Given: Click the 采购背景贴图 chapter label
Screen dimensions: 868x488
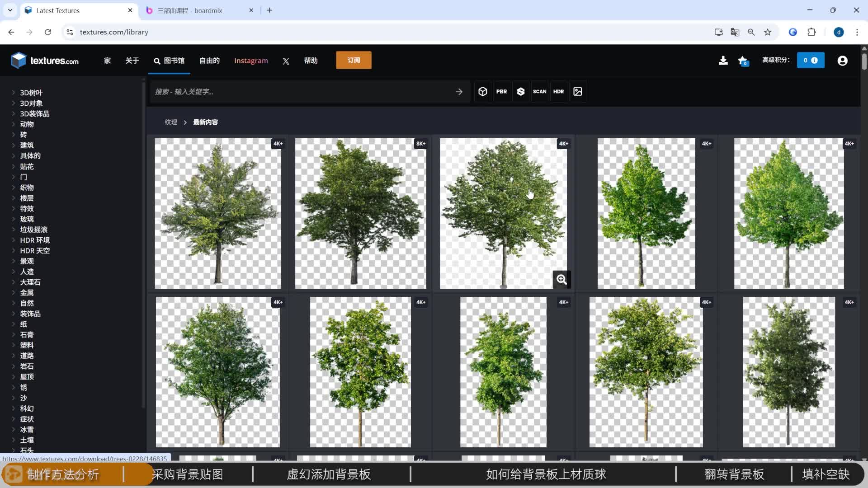Looking at the screenshot, I should 187,474.
